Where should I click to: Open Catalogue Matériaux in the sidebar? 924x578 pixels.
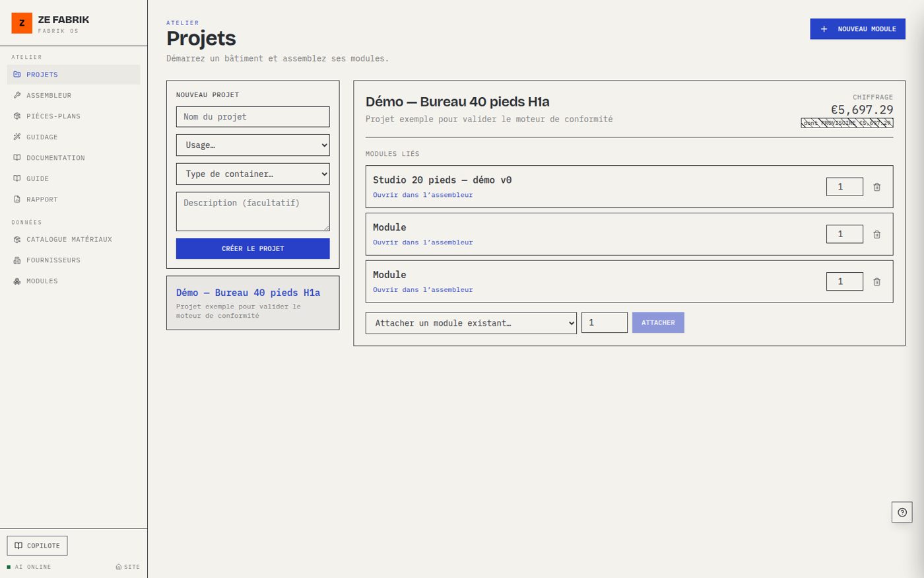pyautogui.click(x=74, y=239)
